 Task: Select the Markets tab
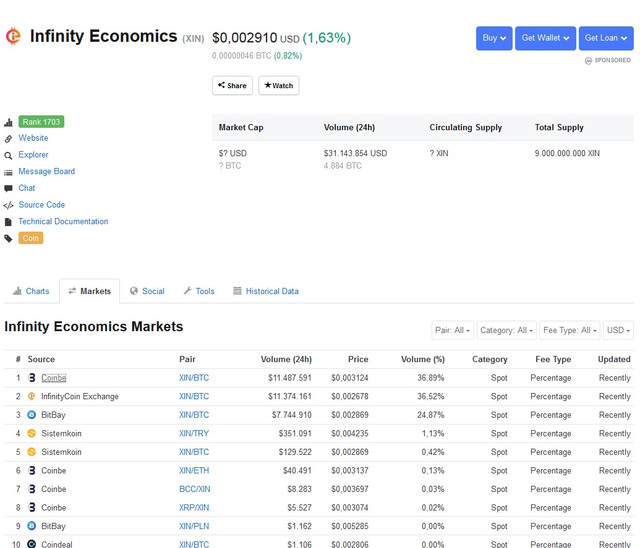point(90,291)
